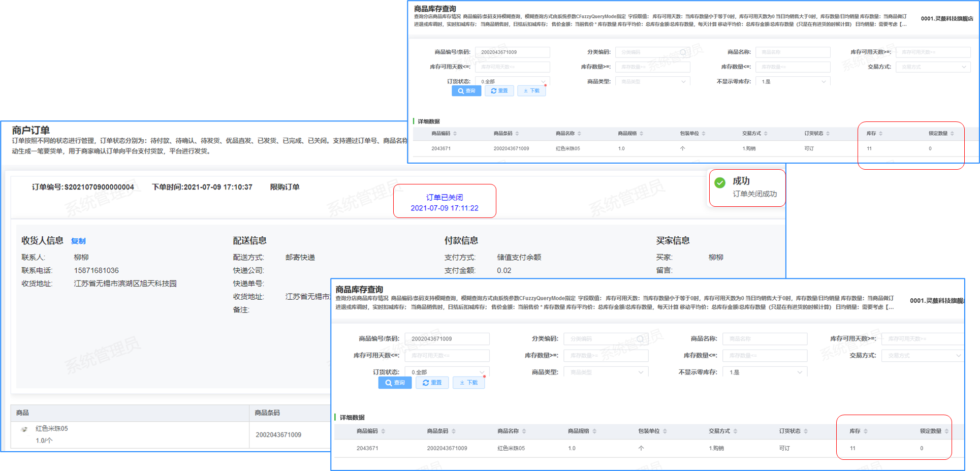This screenshot has width=980, height=471.
Task: Sort by 商品编码 in upper inventory window
Action: click(455, 134)
